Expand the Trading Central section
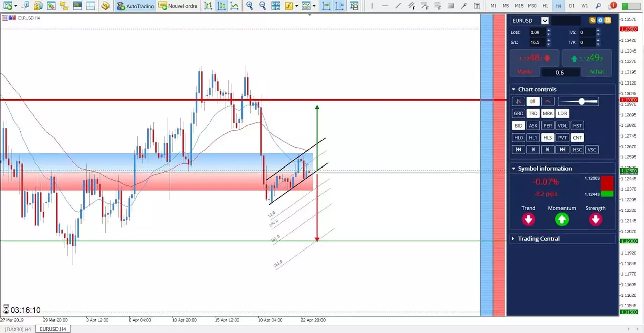Viewport: 644px width, 333px height. pyautogui.click(x=514, y=239)
